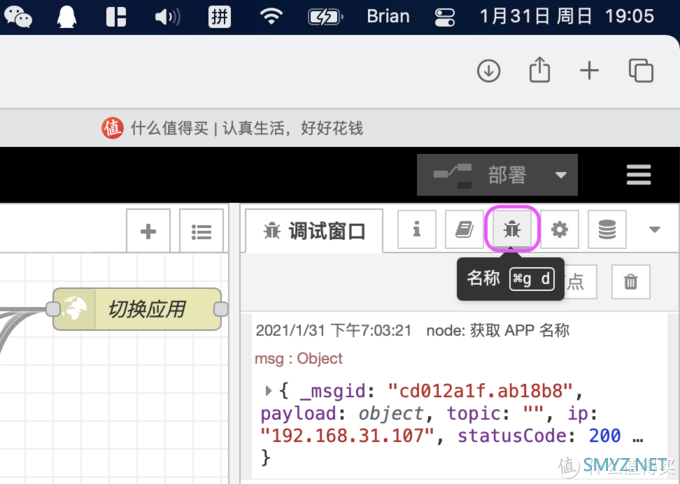Viewport: 680px width, 484px height.
Task: Select the 调试窗口 sidebar tab
Action: [314, 231]
